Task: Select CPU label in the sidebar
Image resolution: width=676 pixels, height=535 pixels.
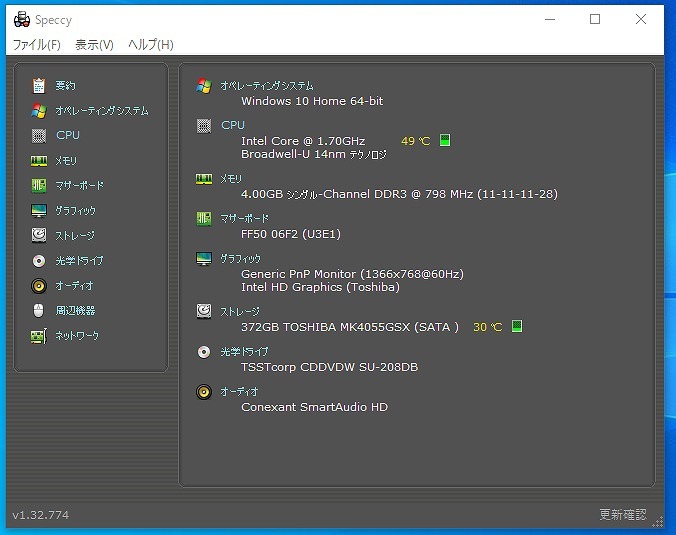Action: point(68,135)
